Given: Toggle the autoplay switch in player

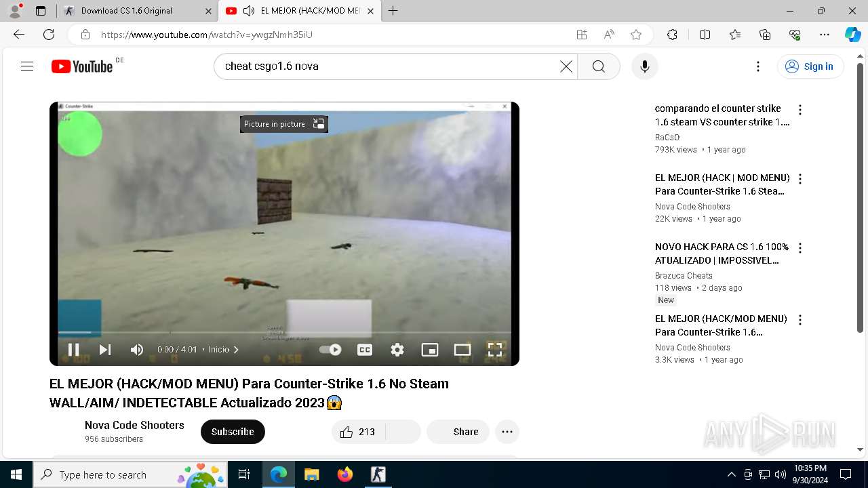Looking at the screenshot, I should (330, 350).
